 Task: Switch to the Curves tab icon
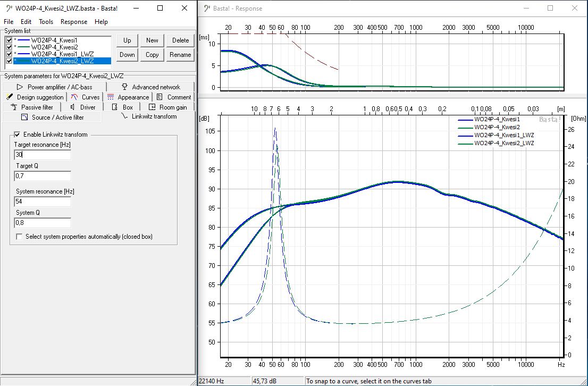(x=74, y=97)
